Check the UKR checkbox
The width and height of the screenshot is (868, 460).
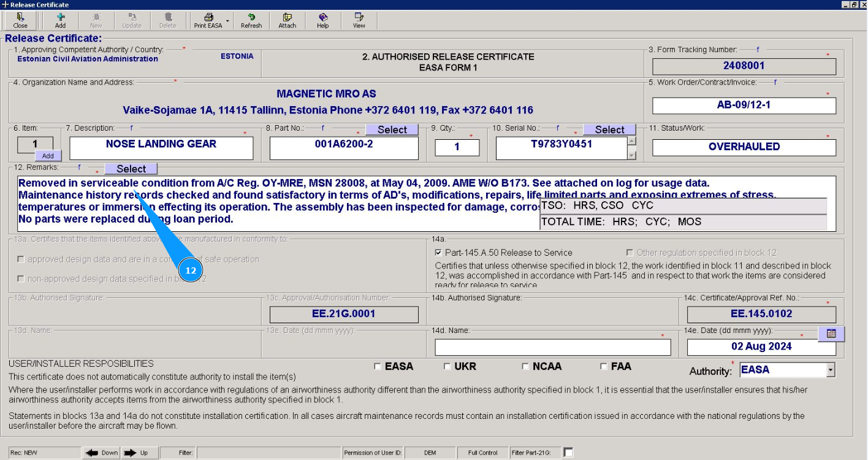(x=447, y=367)
